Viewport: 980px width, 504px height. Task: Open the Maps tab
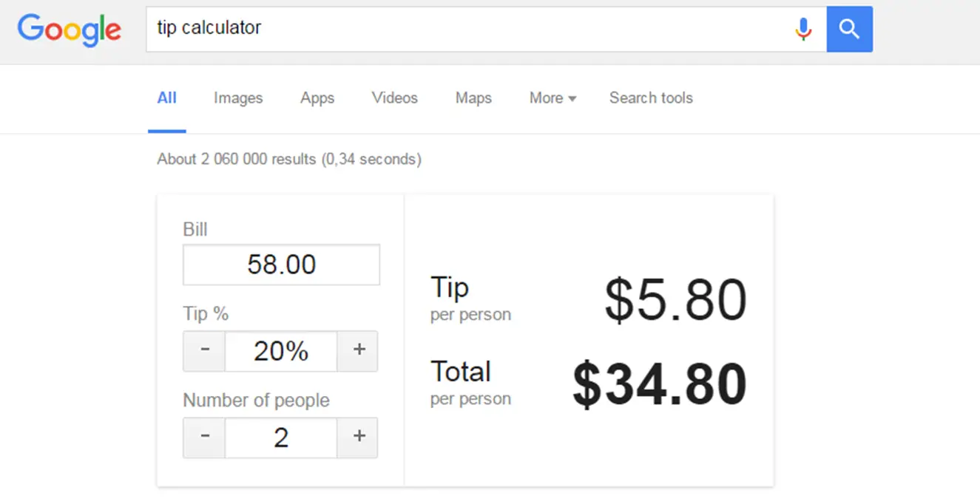473,98
